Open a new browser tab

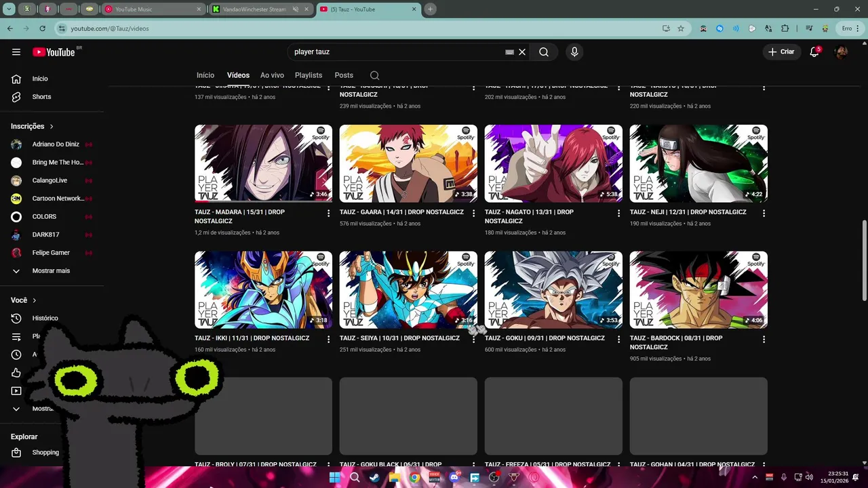point(430,9)
